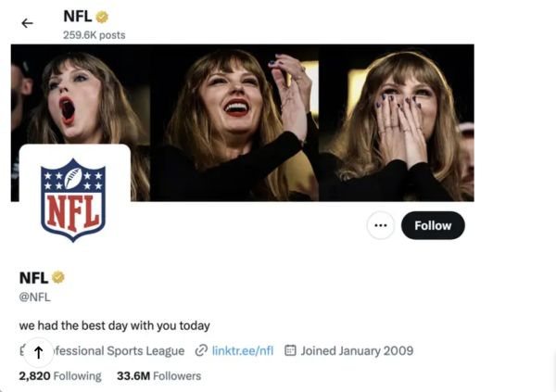The image size is (556, 392).
Task: Open the linktr.ee/nfl link
Action: pyautogui.click(x=243, y=351)
